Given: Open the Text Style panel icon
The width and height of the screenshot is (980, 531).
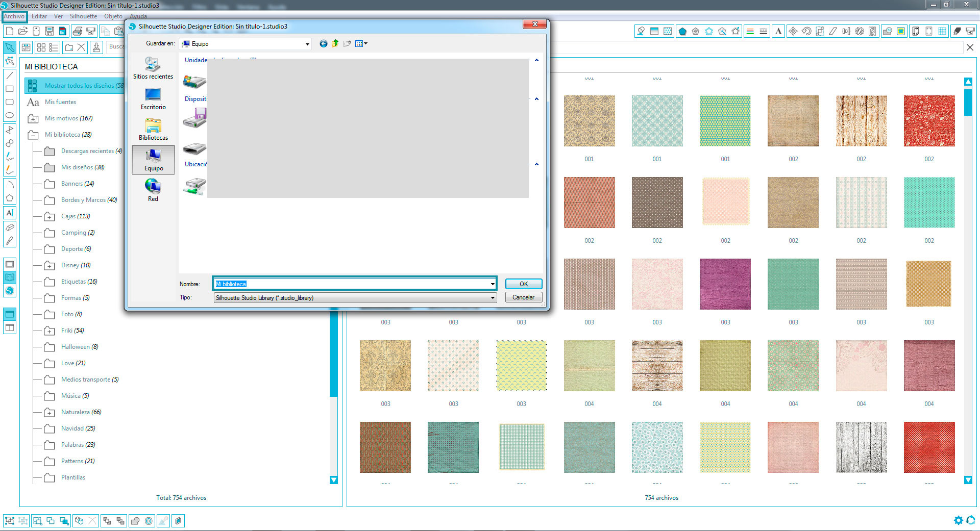Looking at the screenshot, I should 778,31.
